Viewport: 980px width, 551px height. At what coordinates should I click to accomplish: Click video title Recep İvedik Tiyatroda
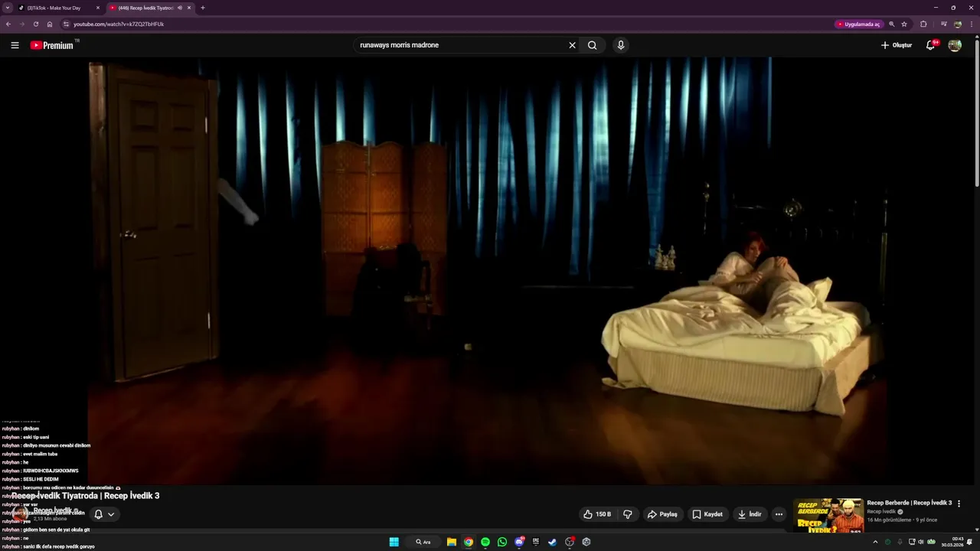pyautogui.click(x=86, y=496)
